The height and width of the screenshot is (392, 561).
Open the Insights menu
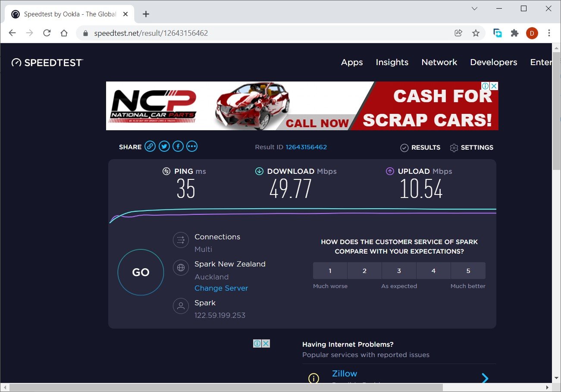(392, 63)
